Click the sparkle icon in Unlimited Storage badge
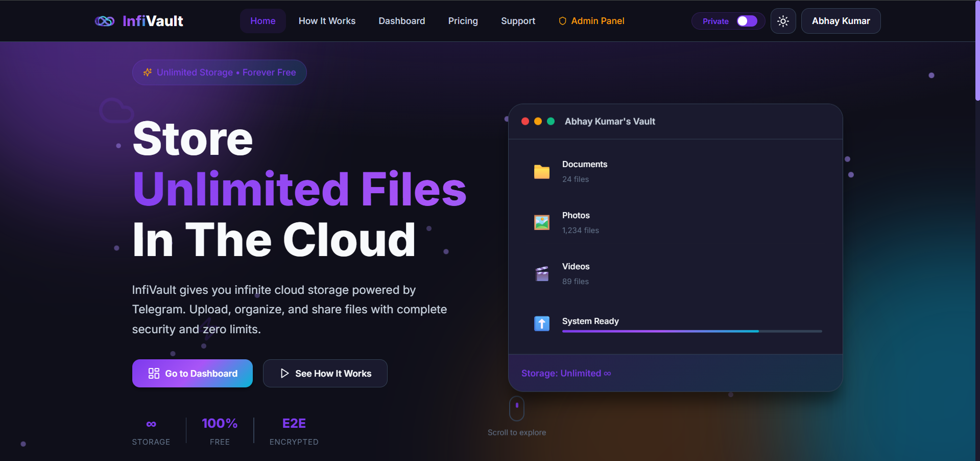The image size is (980, 461). coord(148,73)
